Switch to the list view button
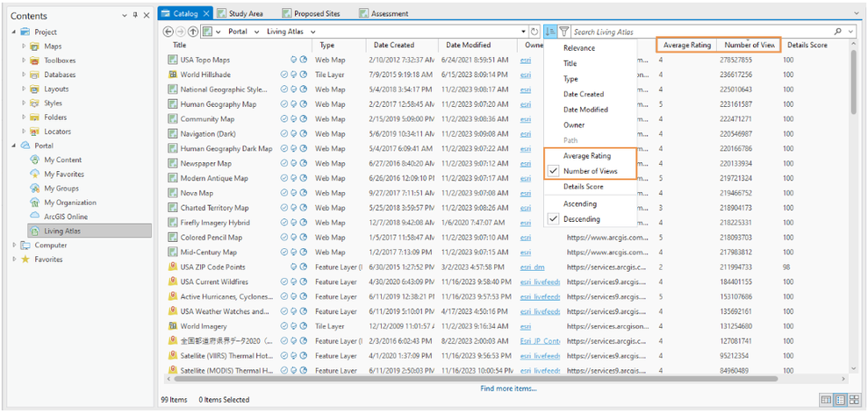 [x=840, y=399]
